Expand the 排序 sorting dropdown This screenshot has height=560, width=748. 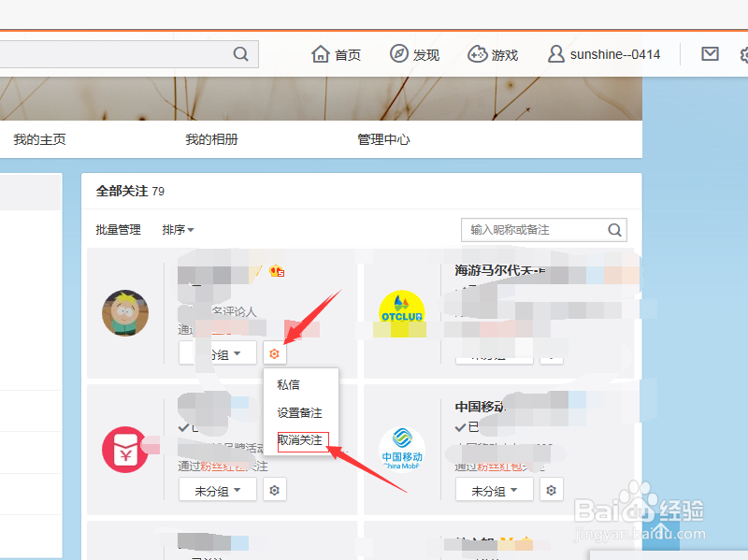click(x=178, y=229)
